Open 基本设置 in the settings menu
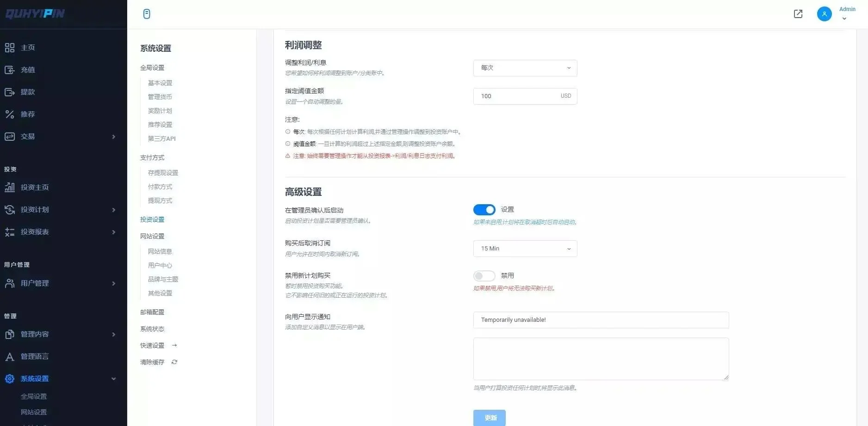 point(160,83)
